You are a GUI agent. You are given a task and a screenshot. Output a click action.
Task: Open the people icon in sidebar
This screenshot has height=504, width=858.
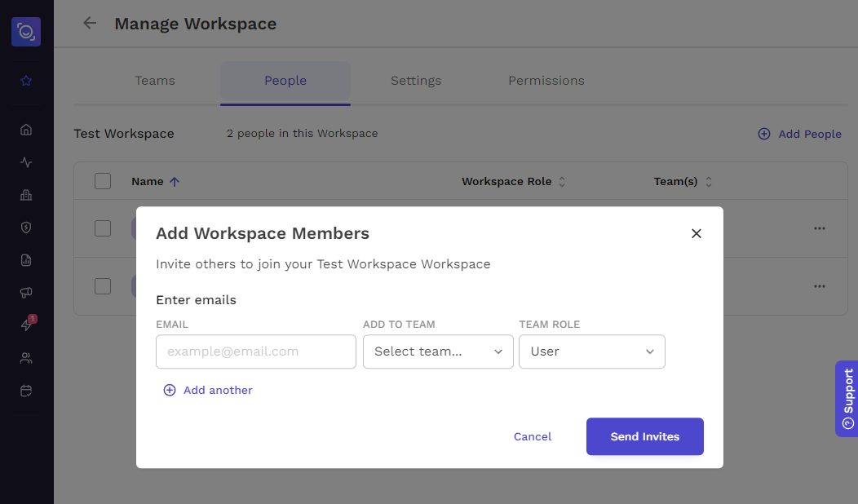tap(26, 359)
